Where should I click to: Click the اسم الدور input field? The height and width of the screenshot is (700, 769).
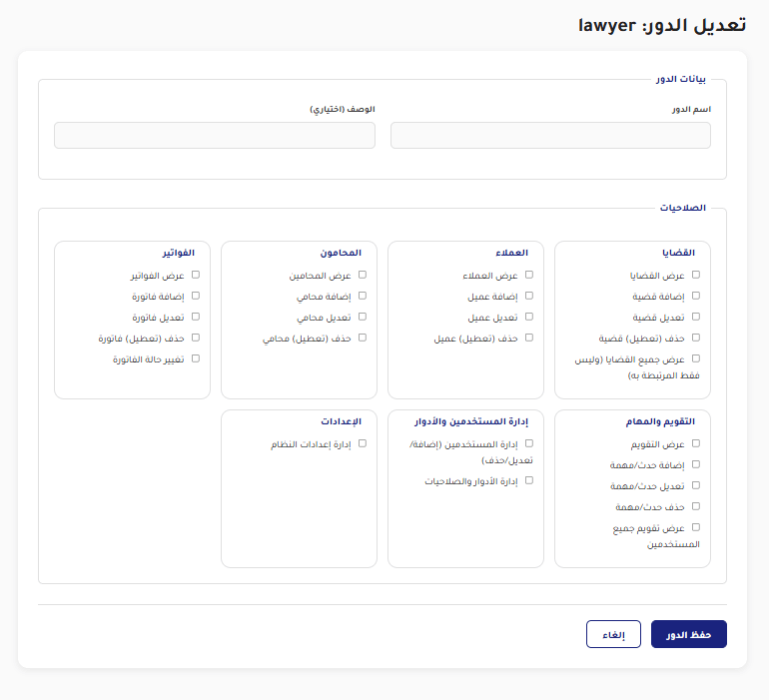(550, 136)
